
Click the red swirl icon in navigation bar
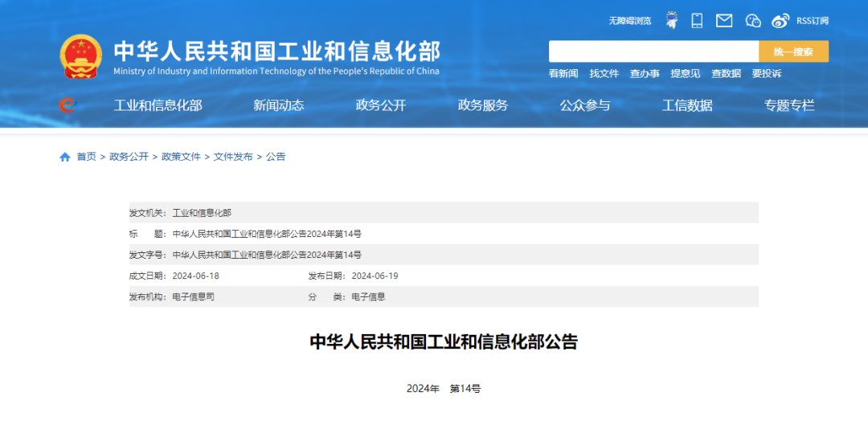[68, 105]
